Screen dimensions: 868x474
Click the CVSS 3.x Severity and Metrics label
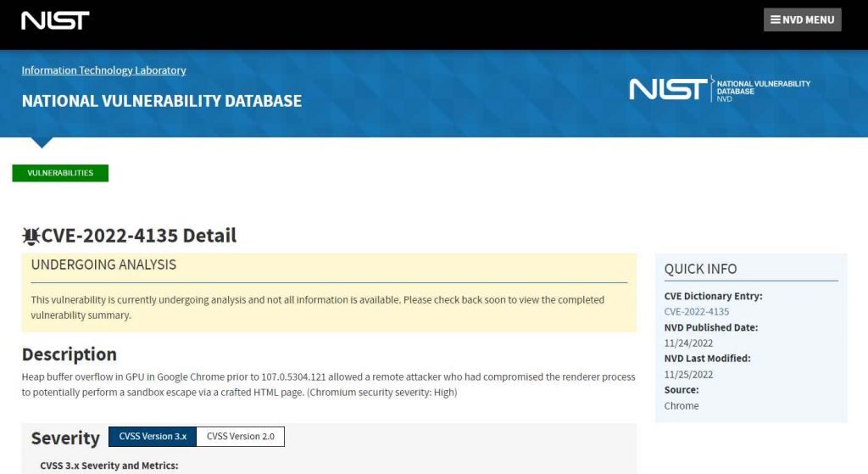[109, 466]
